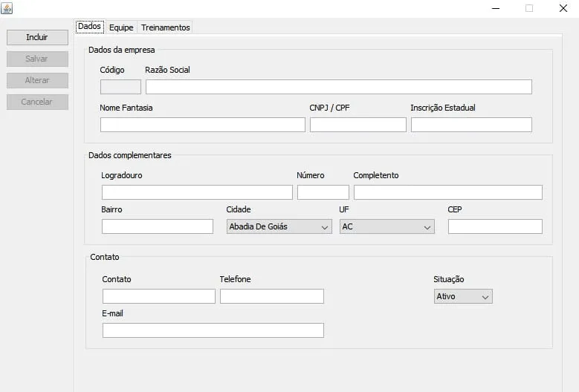The image size is (579, 392).
Task: Focus the Número input box
Action: [323, 192]
